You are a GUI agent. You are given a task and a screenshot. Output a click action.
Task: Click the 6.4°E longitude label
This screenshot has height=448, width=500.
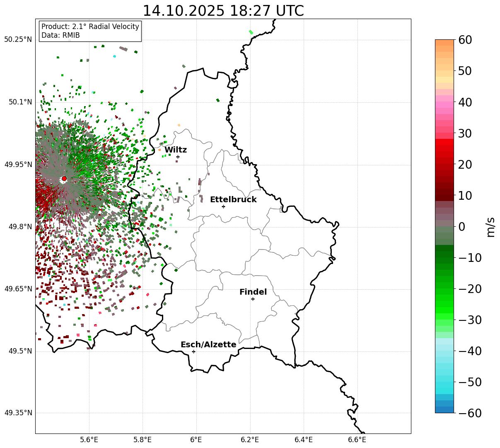point(304,440)
